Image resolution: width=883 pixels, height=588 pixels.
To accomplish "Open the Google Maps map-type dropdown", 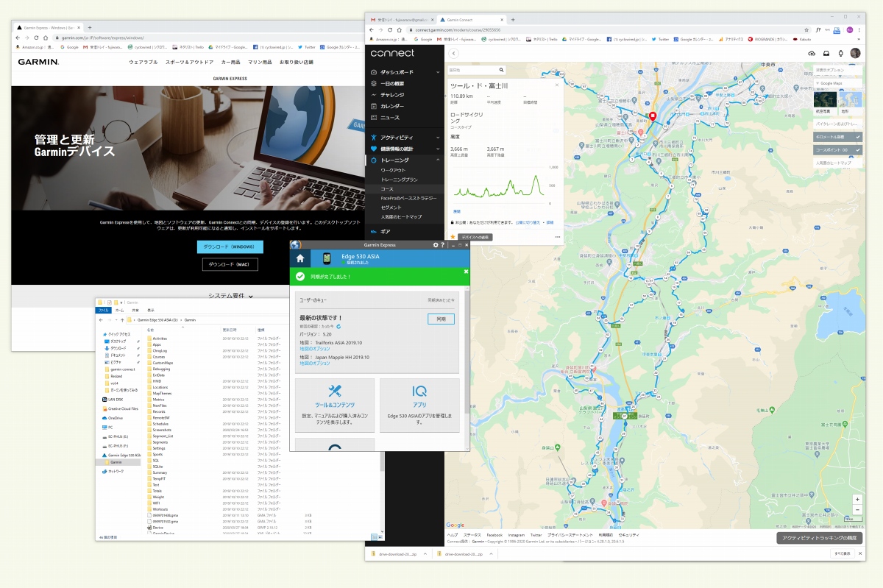I will coord(837,83).
